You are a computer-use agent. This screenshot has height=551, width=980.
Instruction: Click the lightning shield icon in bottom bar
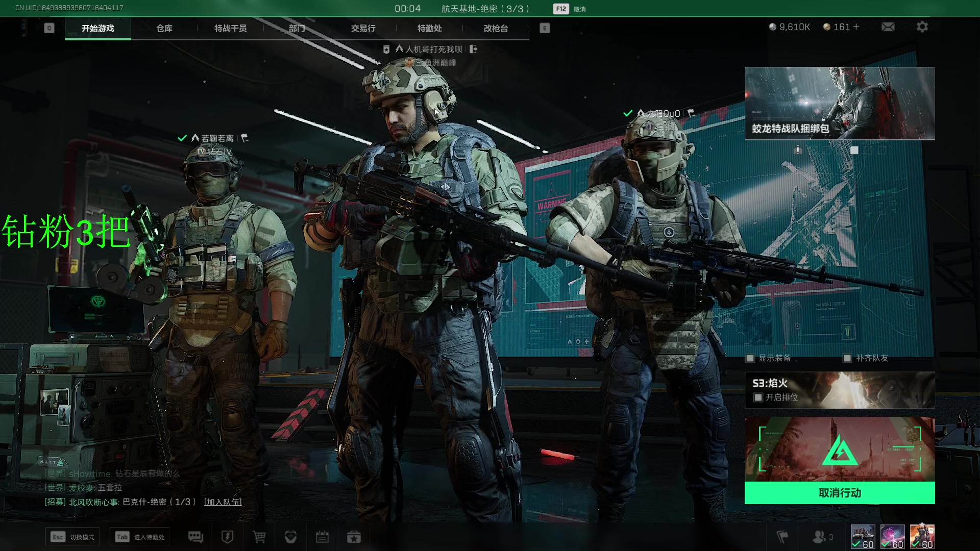[x=227, y=537]
